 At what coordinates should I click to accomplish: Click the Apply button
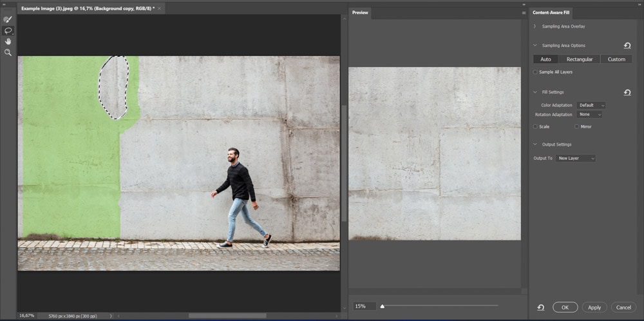pos(594,307)
